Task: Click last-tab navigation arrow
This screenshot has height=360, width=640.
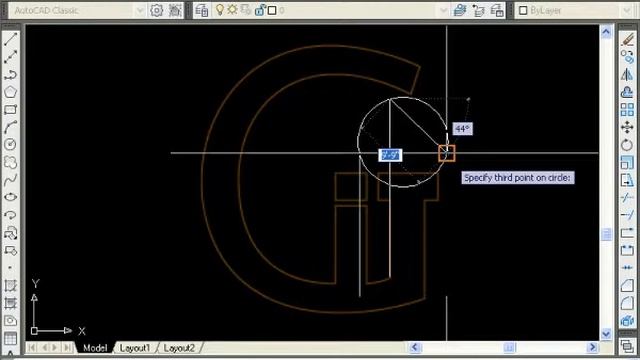Action: tap(67, 347)
